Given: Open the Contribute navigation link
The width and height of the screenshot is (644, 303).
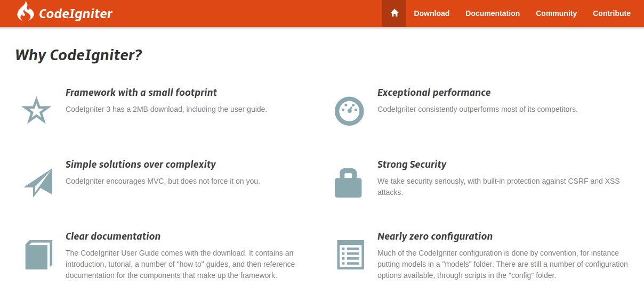Looking at the screenshot, I should 611,13.
